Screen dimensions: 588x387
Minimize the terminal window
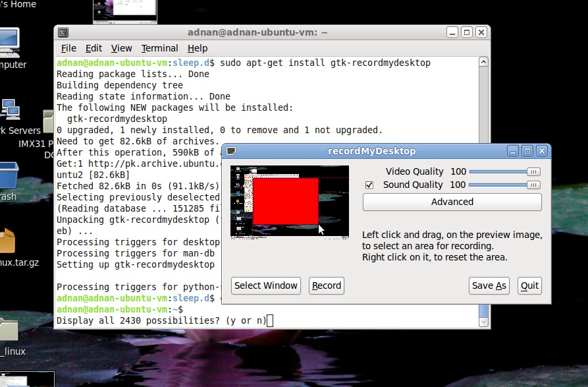[452, 33]
